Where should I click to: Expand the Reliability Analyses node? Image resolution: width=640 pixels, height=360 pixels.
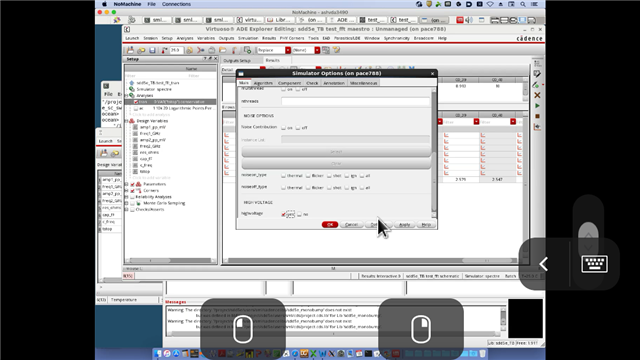point(127,197)
